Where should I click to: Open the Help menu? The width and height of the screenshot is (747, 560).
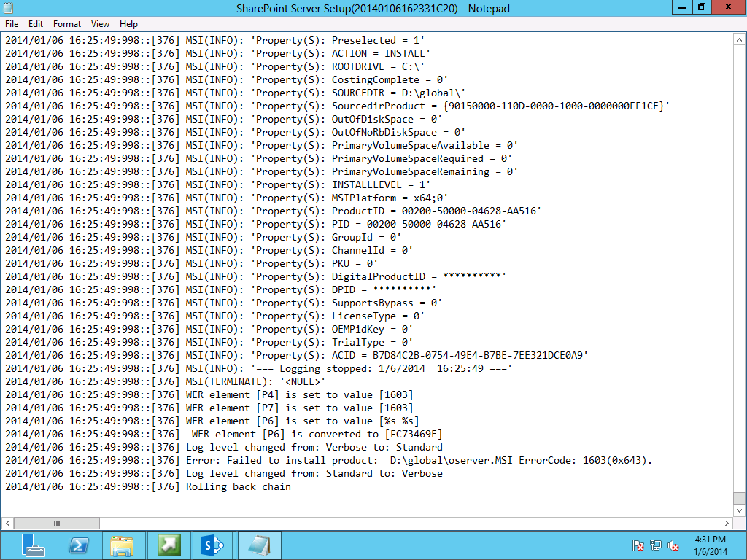click(128, 23)
